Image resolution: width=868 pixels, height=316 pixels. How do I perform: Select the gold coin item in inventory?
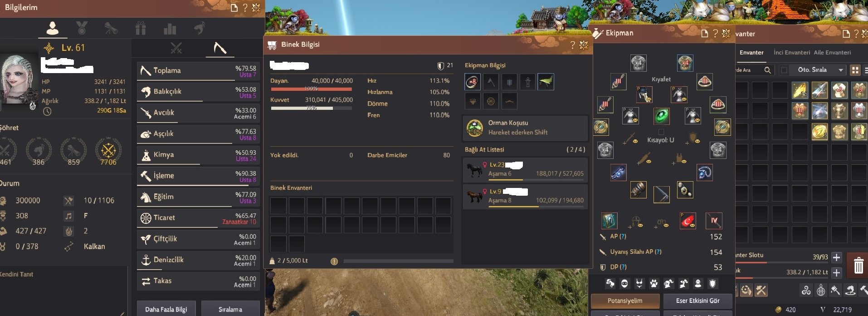pyautogui.click(x=819, y=132)
